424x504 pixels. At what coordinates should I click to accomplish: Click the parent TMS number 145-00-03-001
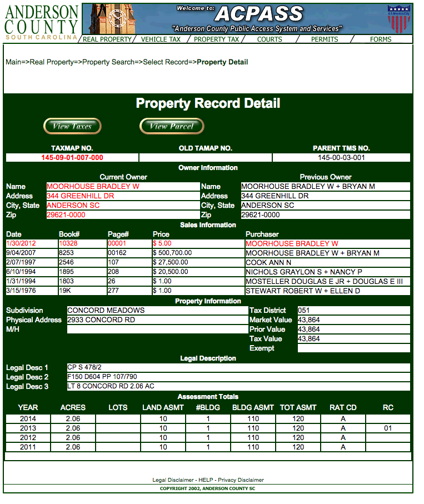pyautogui.click(x=341, y=158)
